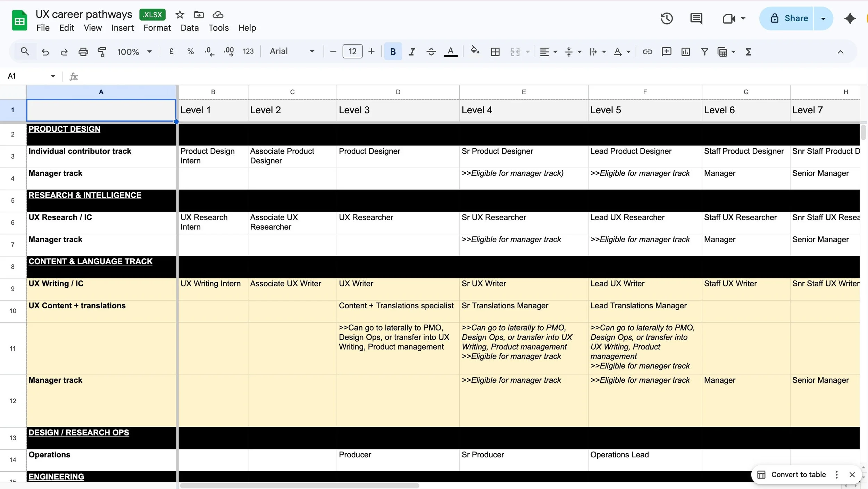Click the functions sigma icon
This screenshot has height=489, width=868.
pos(748,52)
